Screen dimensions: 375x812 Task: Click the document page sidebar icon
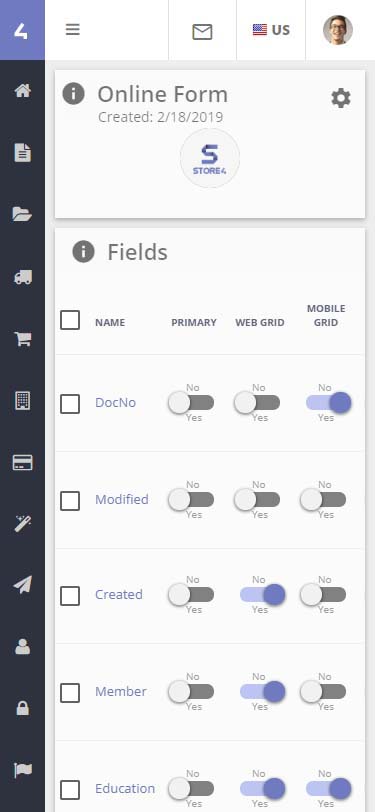point(22,153)
